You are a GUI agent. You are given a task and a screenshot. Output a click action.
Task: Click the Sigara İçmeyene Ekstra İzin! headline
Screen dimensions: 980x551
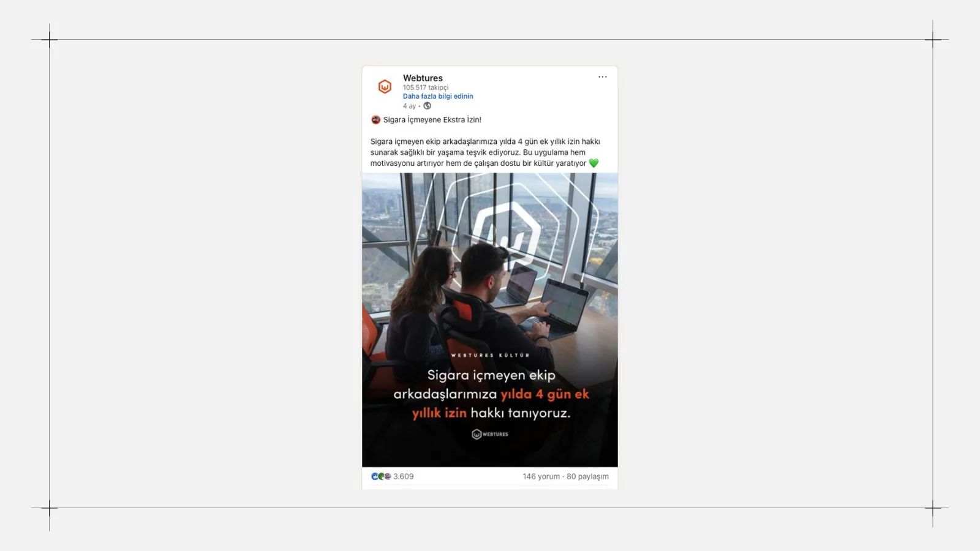(432, 120)
